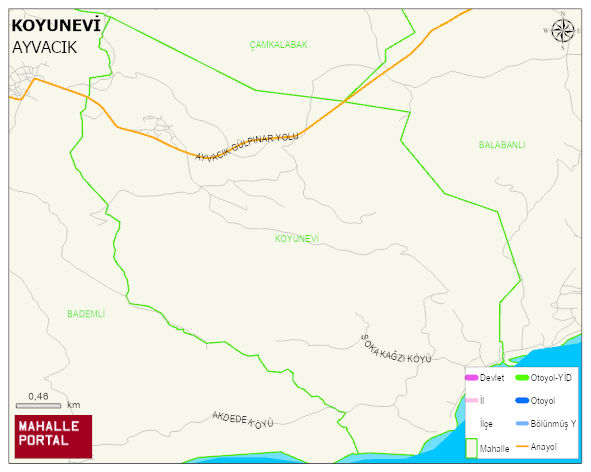Click the BALABANLI neighborhood label
The image size is (591, 472).
click(x=502, y=145)
